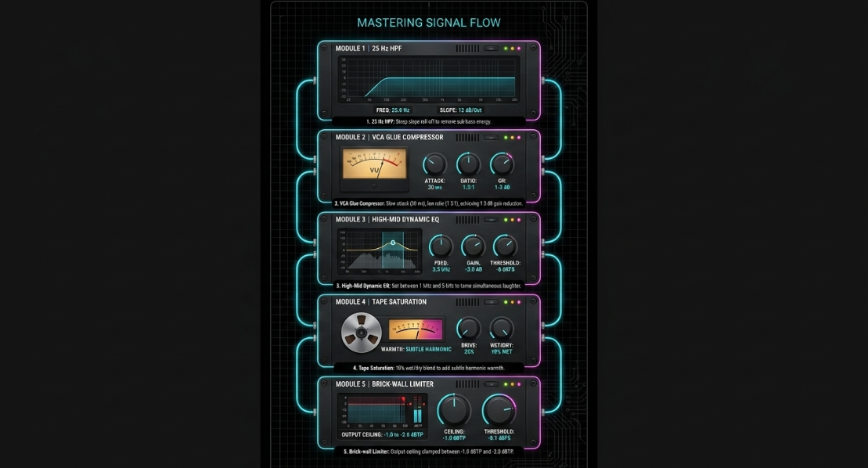Click the pink LED on Module 5
Screen dimensions: 868x468
(x=519, y=384)
